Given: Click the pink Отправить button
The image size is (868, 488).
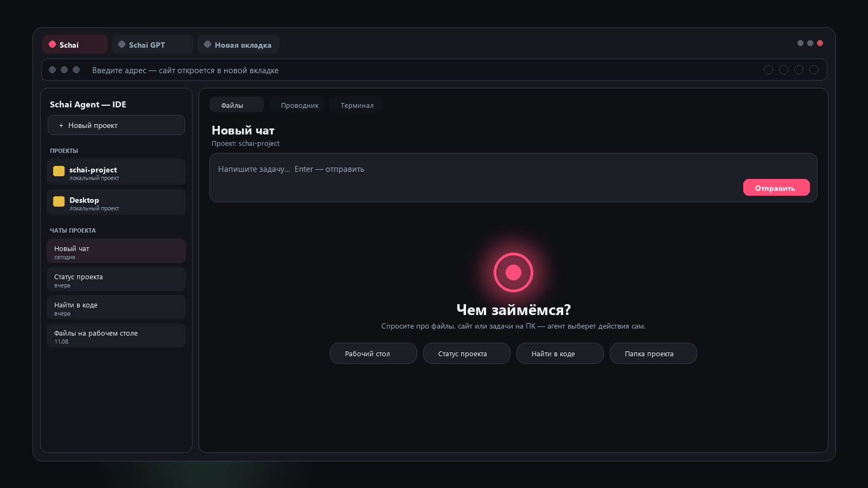Looking at the screenshot, I should [776, 188].
